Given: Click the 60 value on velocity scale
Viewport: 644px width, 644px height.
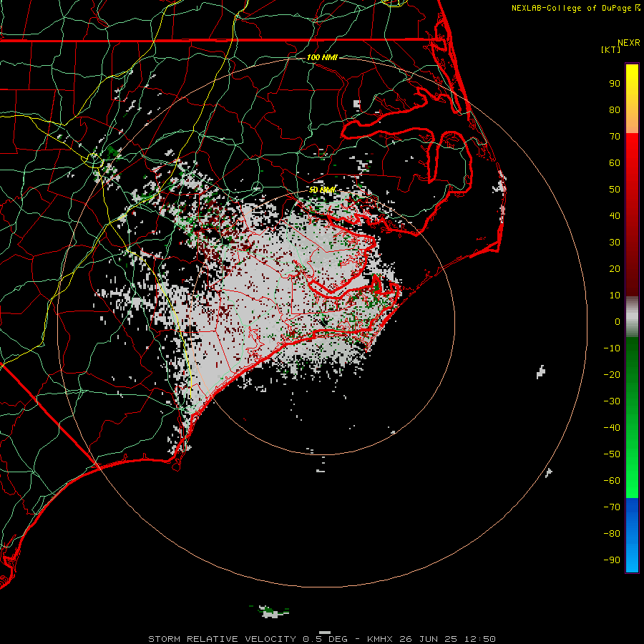Looking at the screenshot, I should (615, 163).
